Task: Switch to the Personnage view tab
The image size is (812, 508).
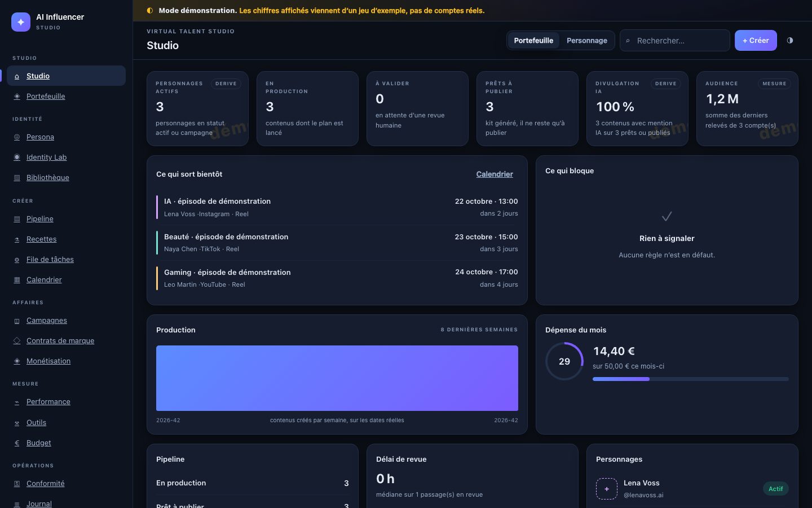Action: pyautogui.click(x=587, y=41)
